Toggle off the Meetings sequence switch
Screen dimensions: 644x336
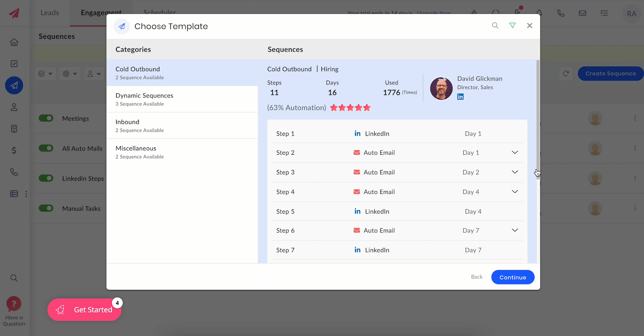[46, 118]
